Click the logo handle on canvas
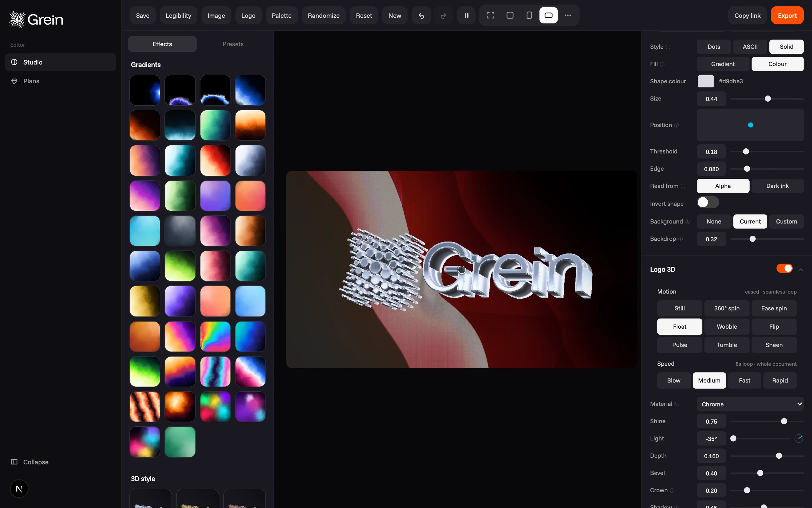This screenshot has width=812, height=508. pyautogui.click(x=462, y=270)
